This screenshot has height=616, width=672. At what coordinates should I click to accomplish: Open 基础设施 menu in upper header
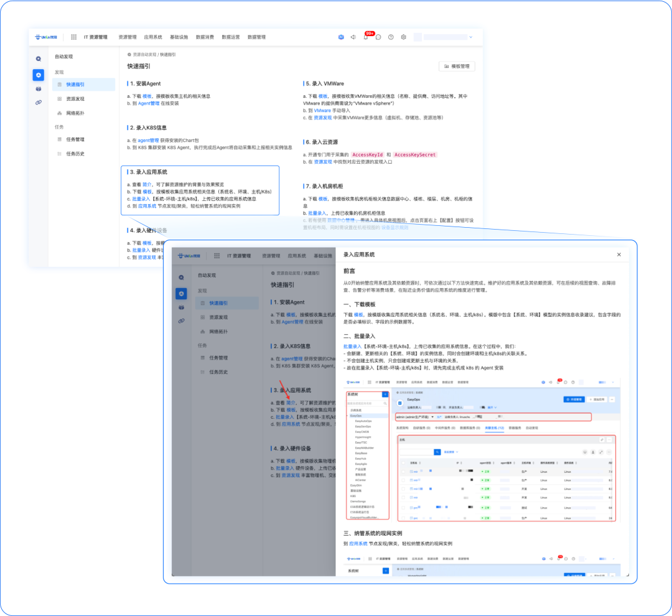179,37
